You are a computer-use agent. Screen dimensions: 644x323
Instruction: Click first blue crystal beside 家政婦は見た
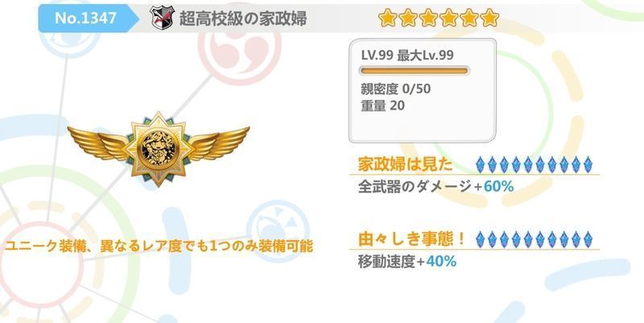(x=480, y=164)
